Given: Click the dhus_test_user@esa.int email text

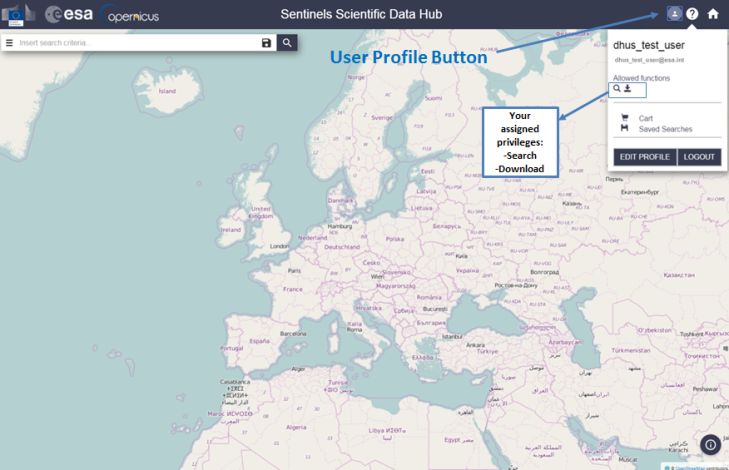Looking at the screenshot, I should click(x=649, y=60).
